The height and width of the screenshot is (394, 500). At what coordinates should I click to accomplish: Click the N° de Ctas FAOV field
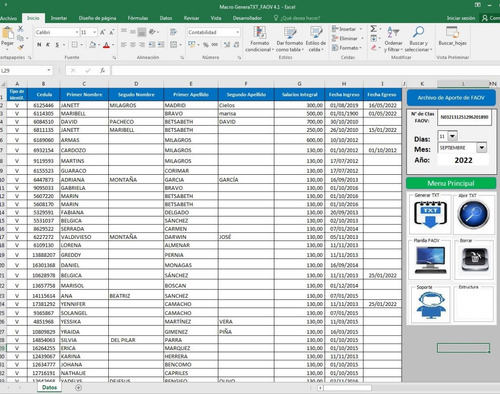pos(464,117)
